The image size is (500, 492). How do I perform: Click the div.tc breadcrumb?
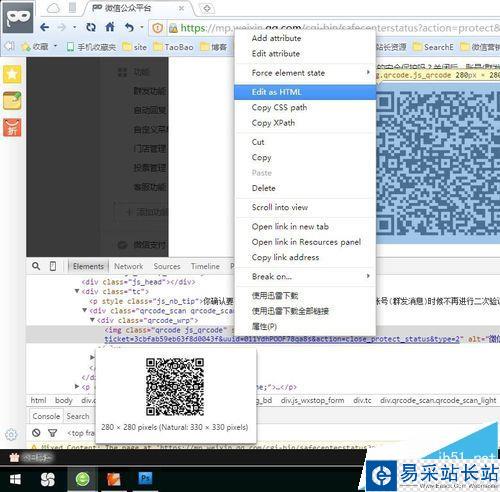(x=362, y=400)
